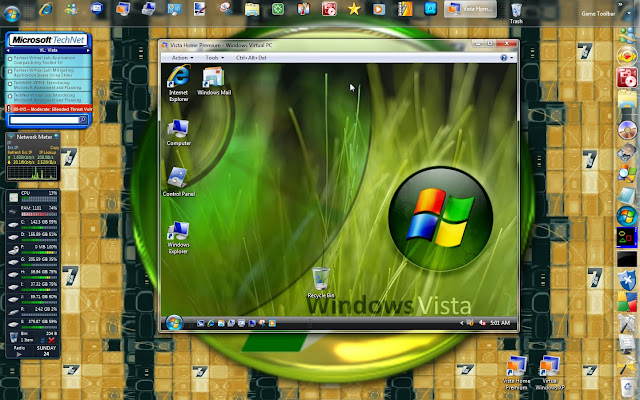Click the folder icon in right sidebar
The width and height of the screenshot is (640, 400).
click(x=627, y=99)
